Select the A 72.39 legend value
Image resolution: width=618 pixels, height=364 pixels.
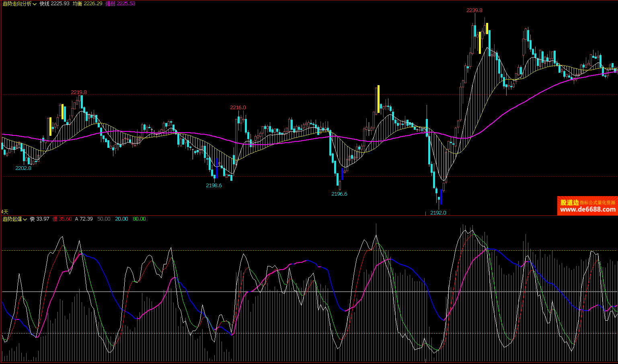[84, 219]
